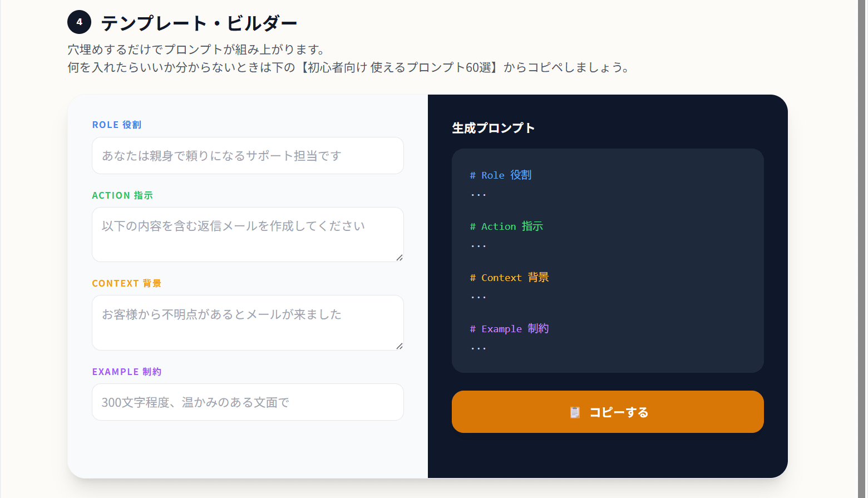Click the テンプレート・ビルダー heading
Viewport: 868px width, 498px height.
pos(199,23)
